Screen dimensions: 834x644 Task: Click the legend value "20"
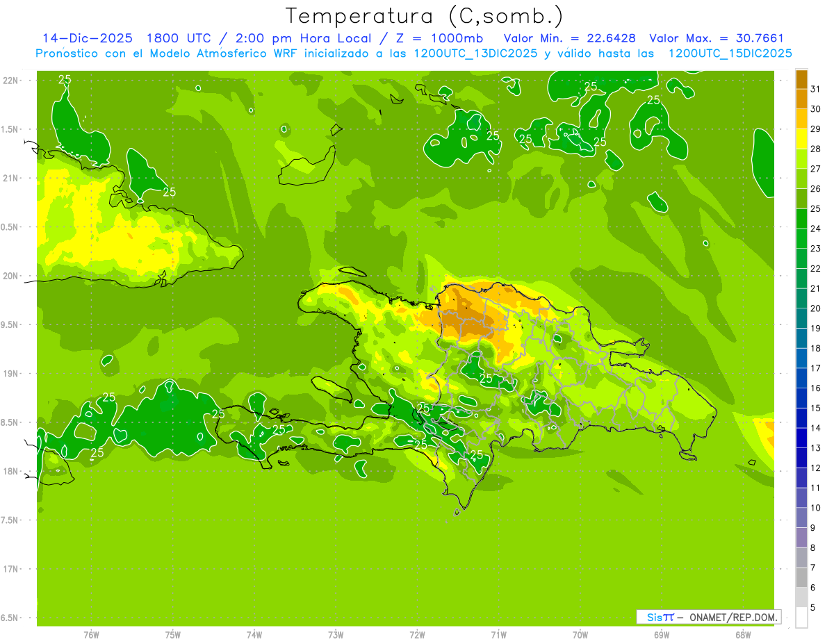[x=816, y=308]
